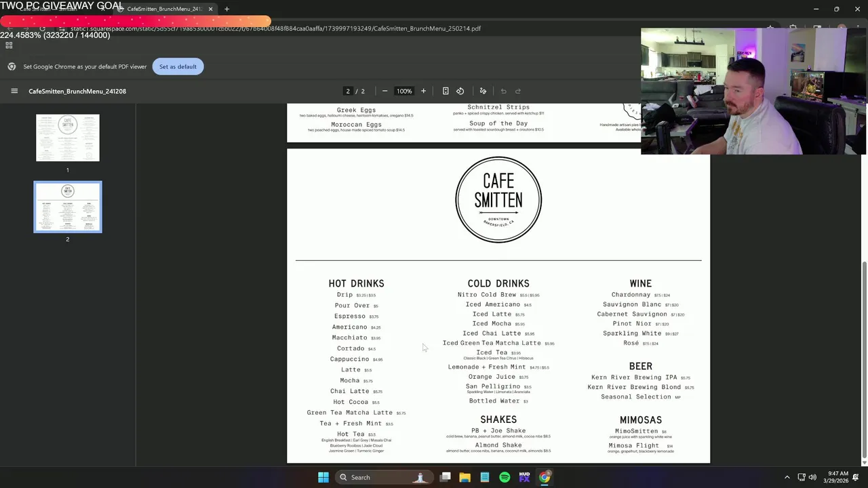Click the squarespace PDF URL in the address bar
Image resolution: width=868 pixels, height=488 pixels.
point(275,28)
